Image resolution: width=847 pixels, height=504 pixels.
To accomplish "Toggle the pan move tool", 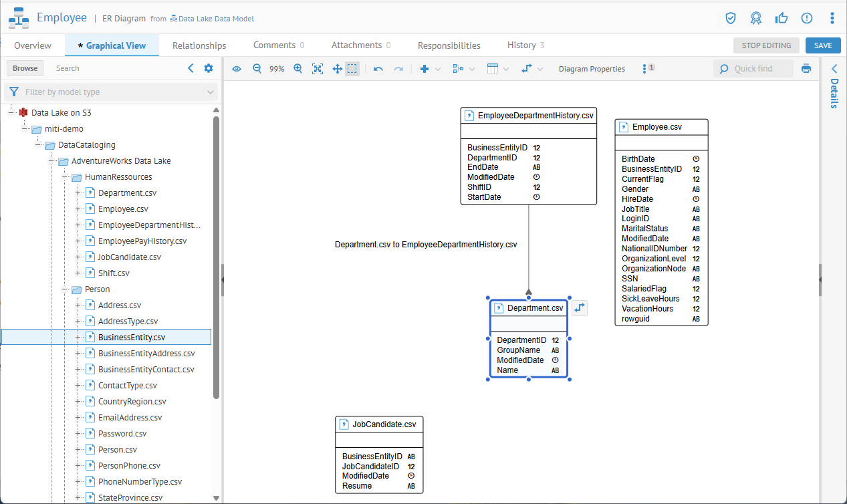I will (338, 69).
